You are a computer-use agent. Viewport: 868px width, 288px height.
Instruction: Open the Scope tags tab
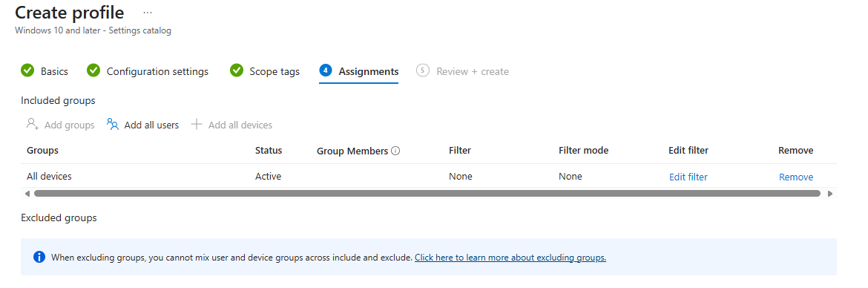tap(274, 71)
